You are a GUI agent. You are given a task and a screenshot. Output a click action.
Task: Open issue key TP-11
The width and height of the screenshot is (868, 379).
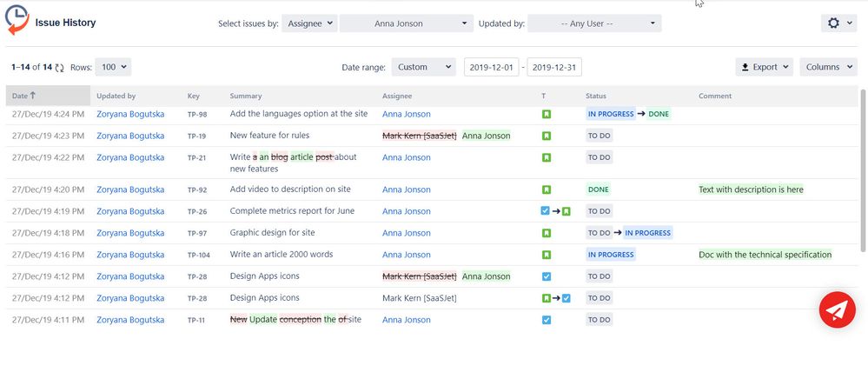pos(196,320)
